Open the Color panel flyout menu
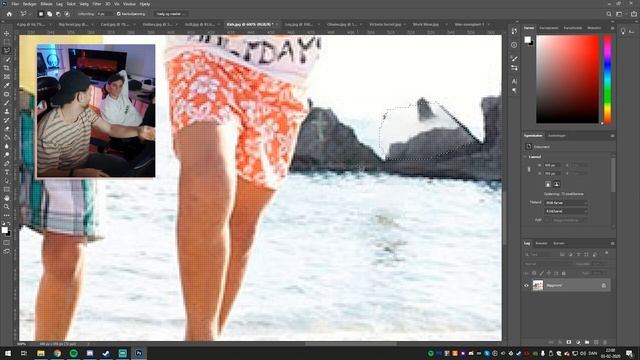This screenshot has height=360, width=640. 612,28
